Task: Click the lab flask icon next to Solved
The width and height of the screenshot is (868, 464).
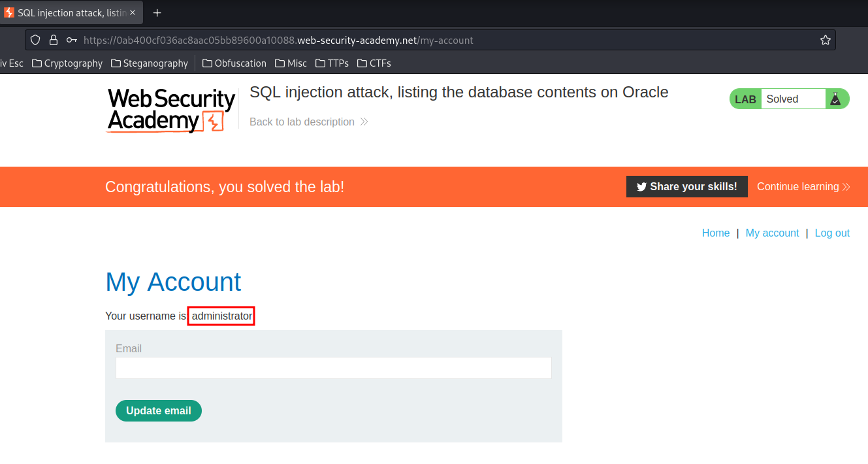Action: [x=835, y=99]
